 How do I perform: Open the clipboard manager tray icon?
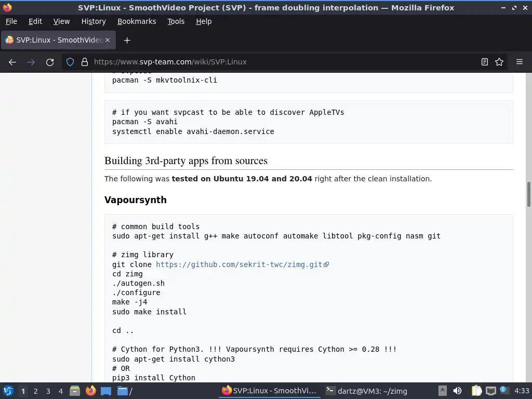click(476, 391)
